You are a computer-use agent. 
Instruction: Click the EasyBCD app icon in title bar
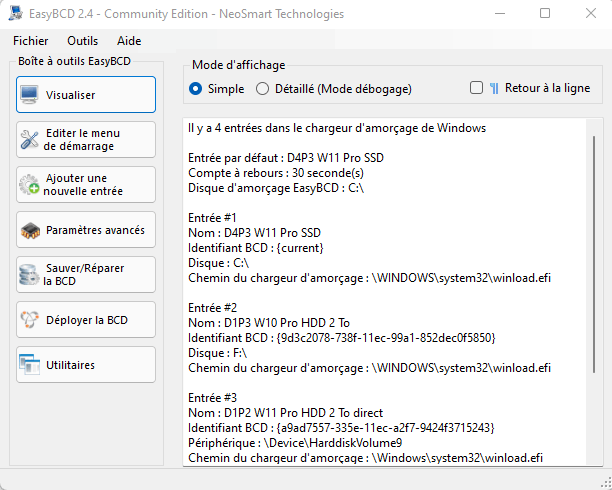pyautogui.click(x=15, y=13)
